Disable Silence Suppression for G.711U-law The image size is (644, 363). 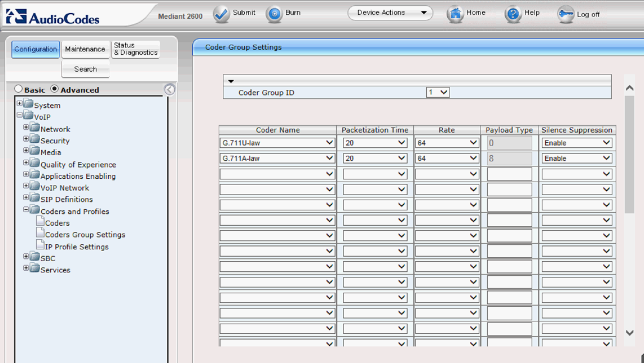tap(576, 142)
